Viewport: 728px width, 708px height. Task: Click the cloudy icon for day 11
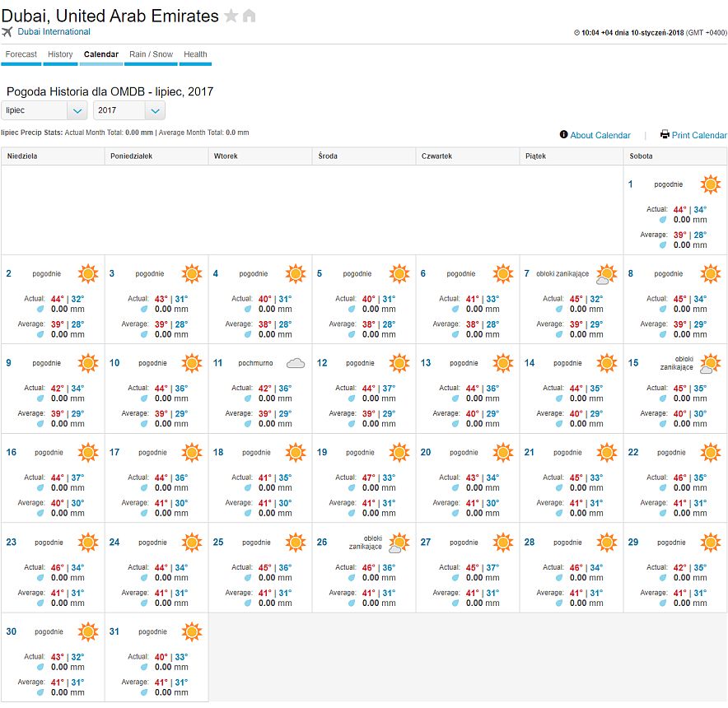pyautogui.click(x=296, y=363)
